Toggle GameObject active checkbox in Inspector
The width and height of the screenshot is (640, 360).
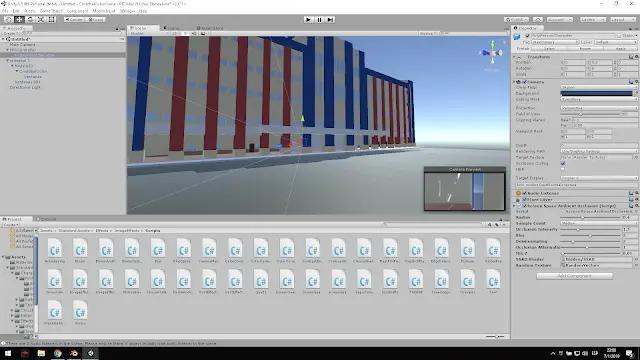tap(527, 36)
